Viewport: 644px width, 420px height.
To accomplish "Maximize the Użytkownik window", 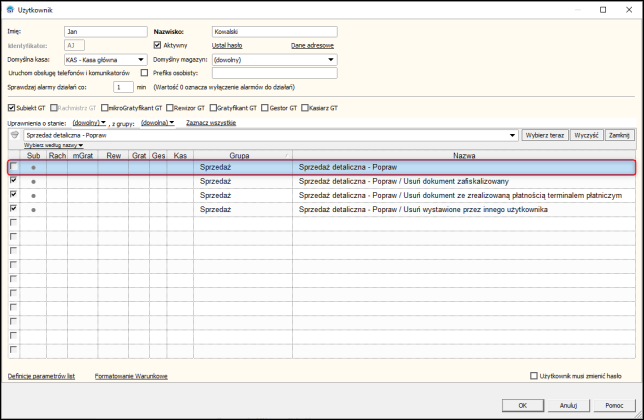I will point(603,10).
